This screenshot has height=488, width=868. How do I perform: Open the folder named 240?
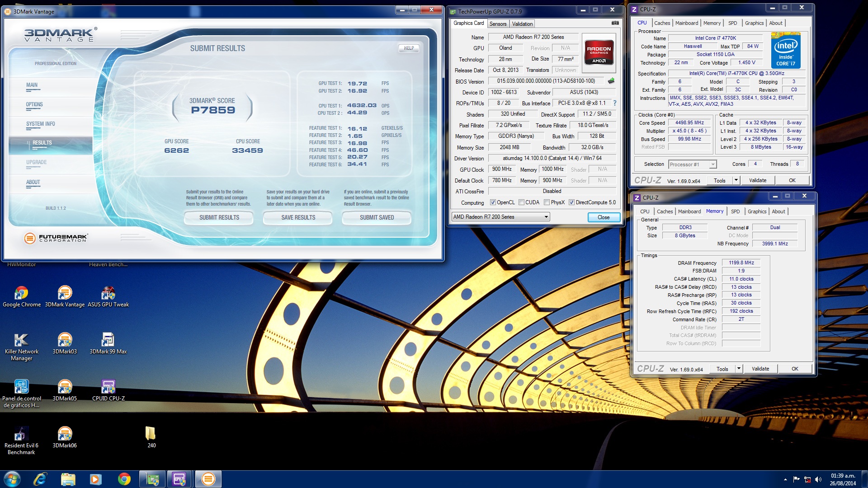pyautogui.click(x=151, y=437)
